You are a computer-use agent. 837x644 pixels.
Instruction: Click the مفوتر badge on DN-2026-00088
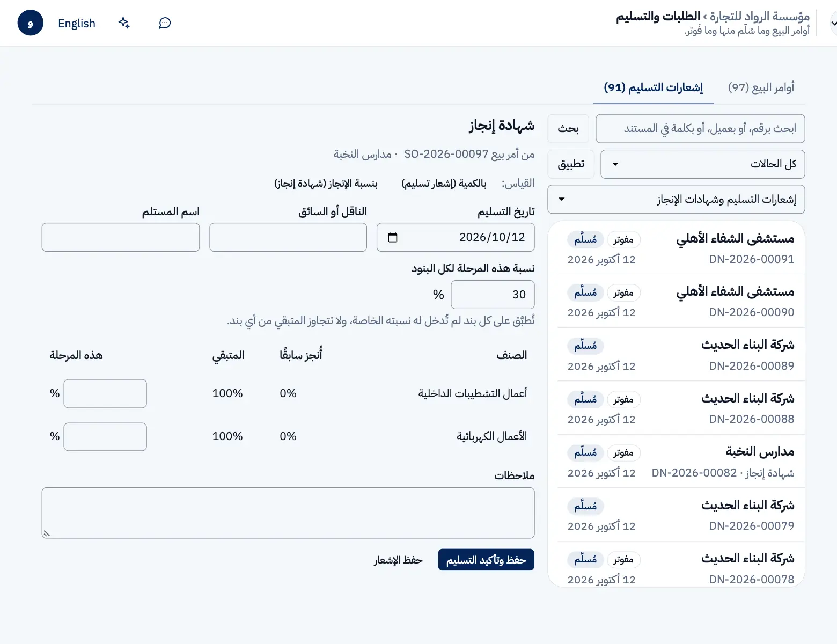pos(623,399)
